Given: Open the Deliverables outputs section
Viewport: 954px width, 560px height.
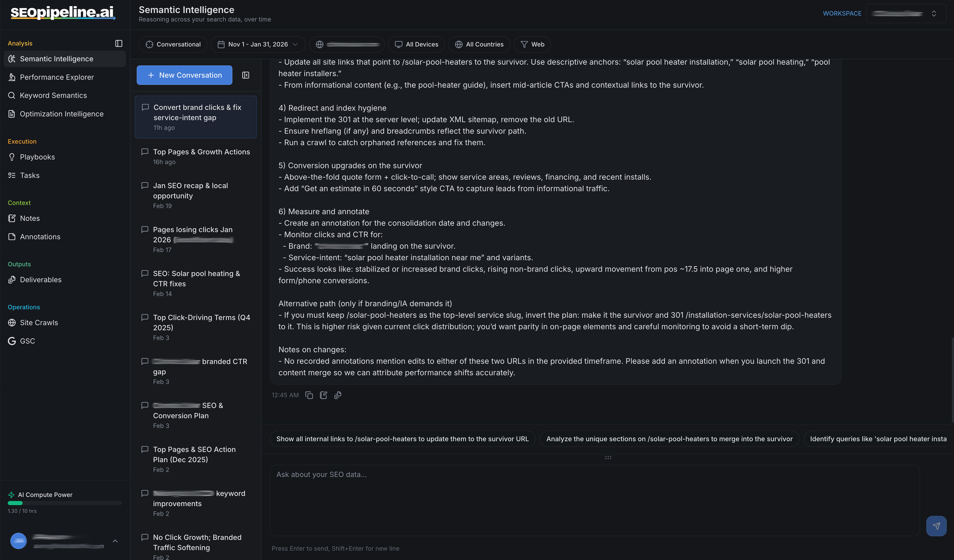Looking at the screenshot, I should tap(41, 280).
